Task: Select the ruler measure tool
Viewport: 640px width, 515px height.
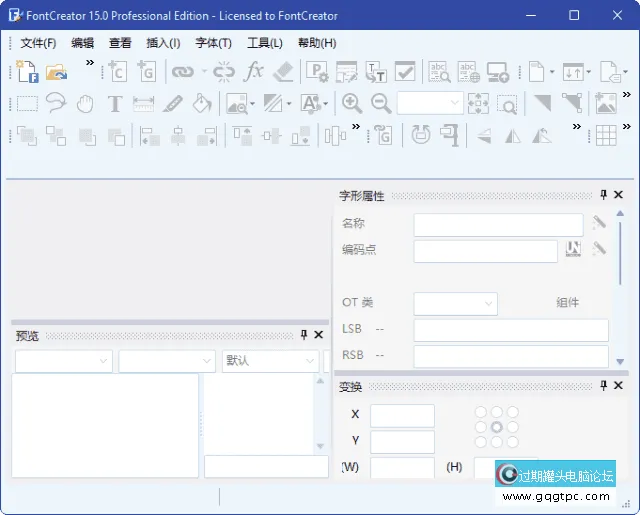Action: [x=144, y=104]
